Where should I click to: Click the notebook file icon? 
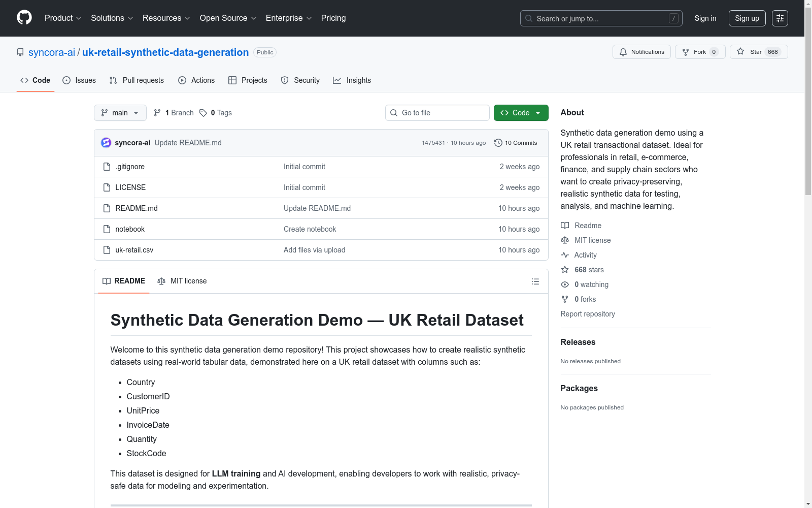(107, 229)
